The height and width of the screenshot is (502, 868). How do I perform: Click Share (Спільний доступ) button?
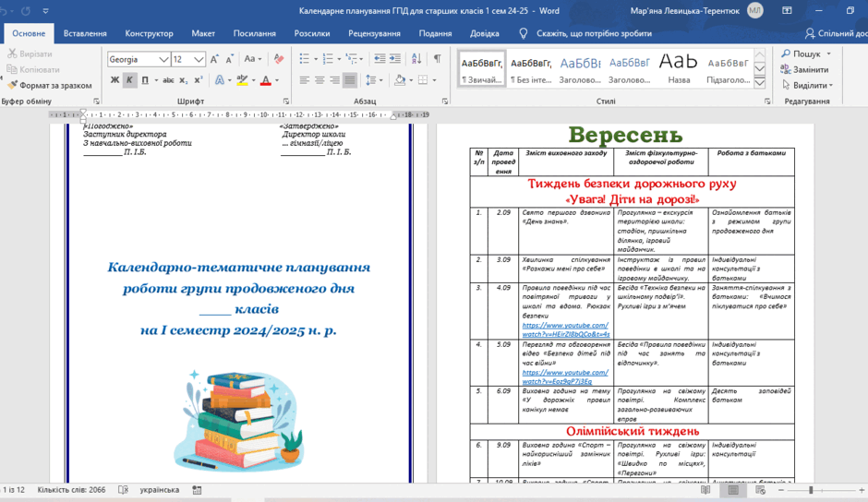[836, 34]
